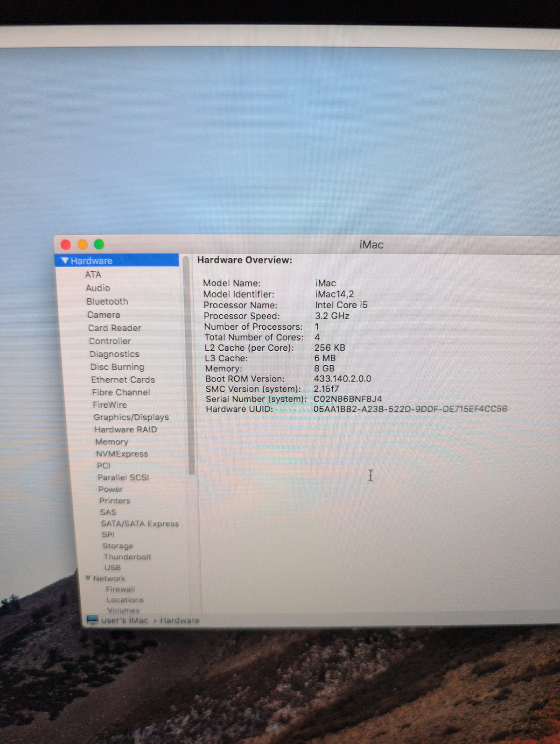The width and height of the screenshot is (560, 744).
Task: Click Memory value 8 GB
Action: pyautogui.click(x=324, y=368)
